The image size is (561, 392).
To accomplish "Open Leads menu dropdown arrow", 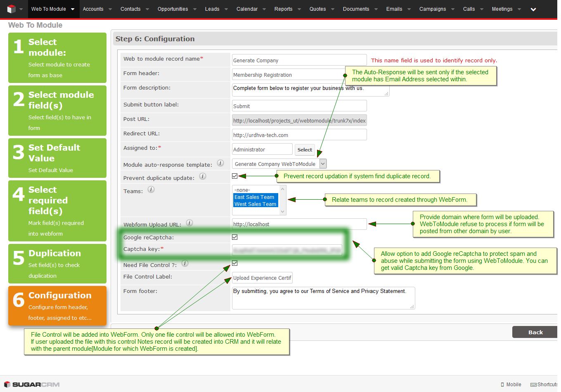I will [226, 9].
